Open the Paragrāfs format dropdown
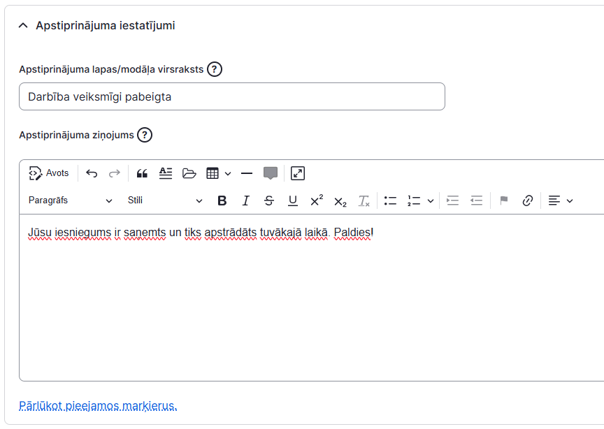The image size is (604, 429). click(70, 200)
